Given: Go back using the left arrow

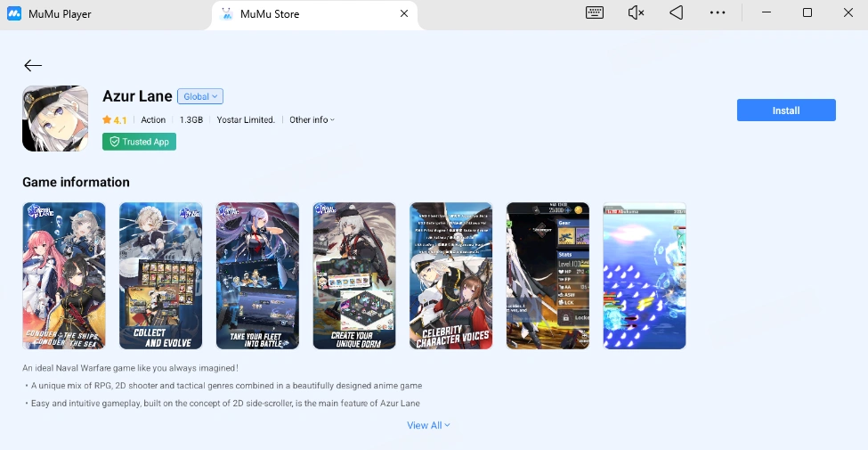Looking at the screenshot, I should (x=33, y=65).
